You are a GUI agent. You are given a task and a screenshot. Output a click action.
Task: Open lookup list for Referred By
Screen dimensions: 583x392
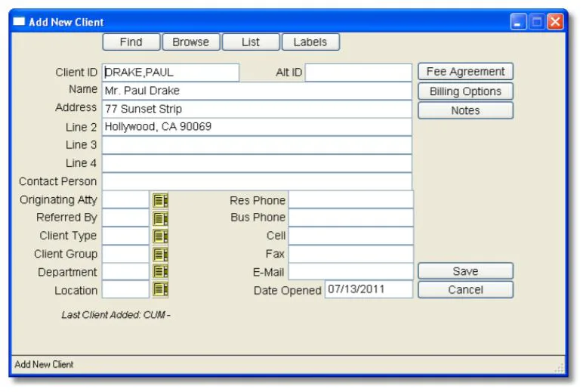point(160,218)
